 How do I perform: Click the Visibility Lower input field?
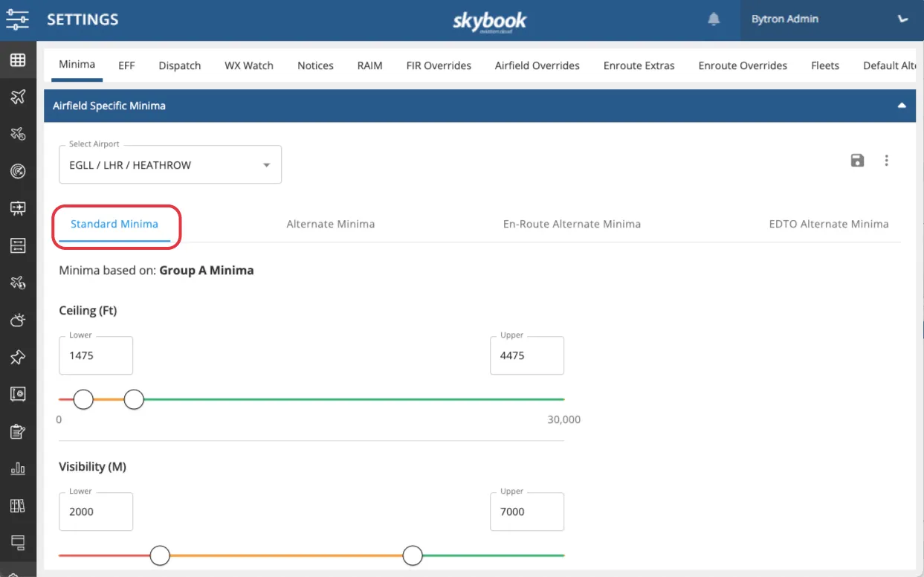96,512
